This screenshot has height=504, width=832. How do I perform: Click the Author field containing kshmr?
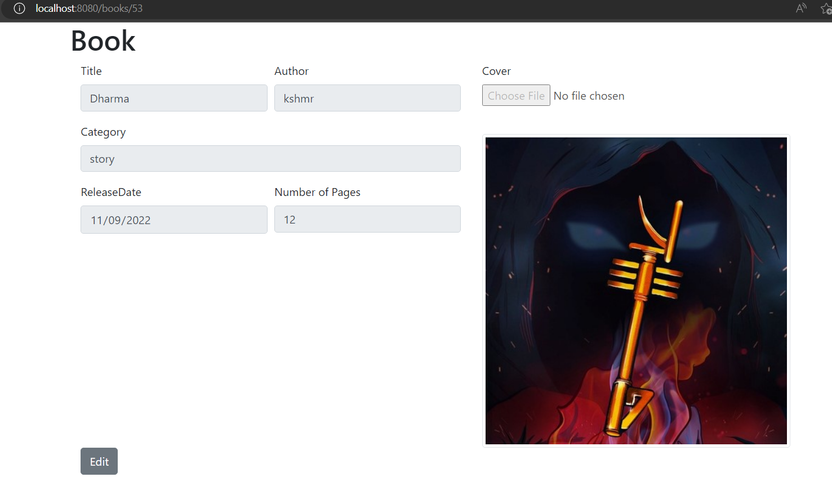pyautogui.click(x=367, y=98)
